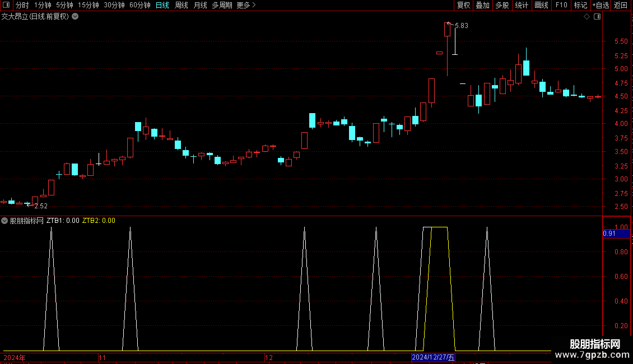Image resolution: width=633 pixels, height=364 pixels.
Task: Select the 5分钟 period tab
Action: 64,5
